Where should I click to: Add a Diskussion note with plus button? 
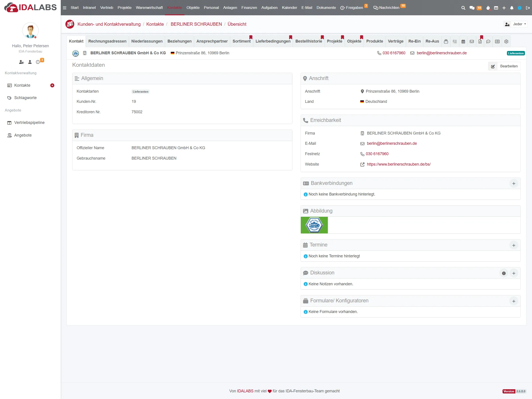pyautogui.click(x=514, y=273)
